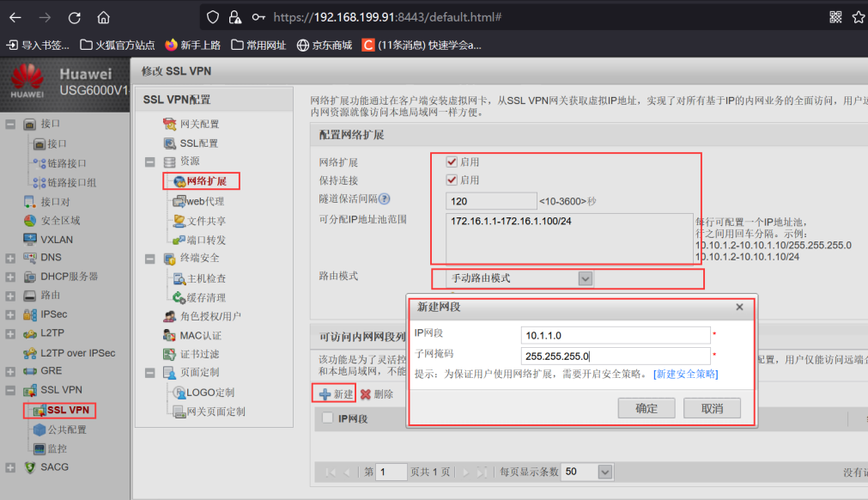Open 角色授权/用户 icon
This screenshot has height=500, width=868.
[169, 317]
